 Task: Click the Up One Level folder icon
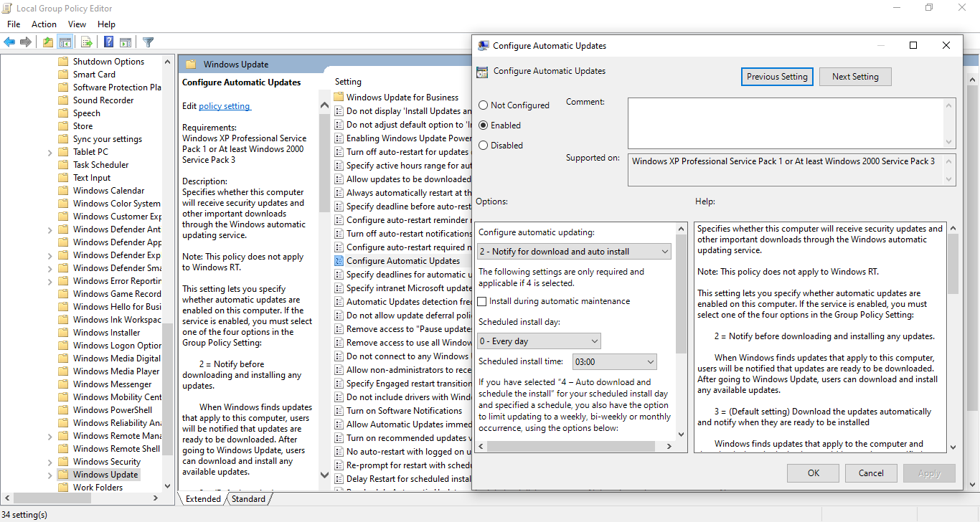(x=47, y=42)
